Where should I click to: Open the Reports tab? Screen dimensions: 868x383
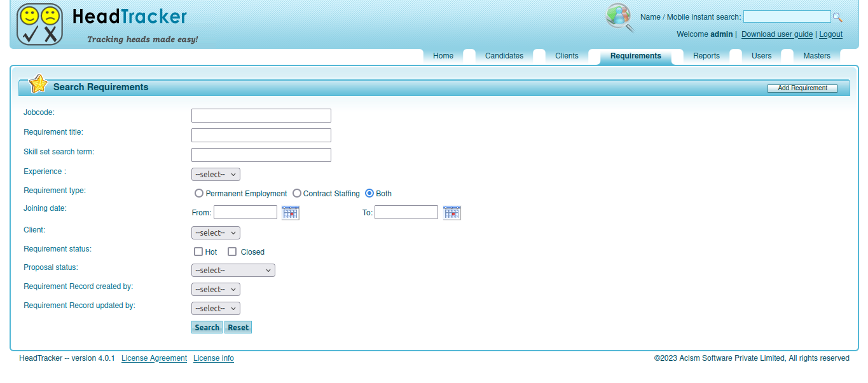pyautogui.click(x=706, y=56)
